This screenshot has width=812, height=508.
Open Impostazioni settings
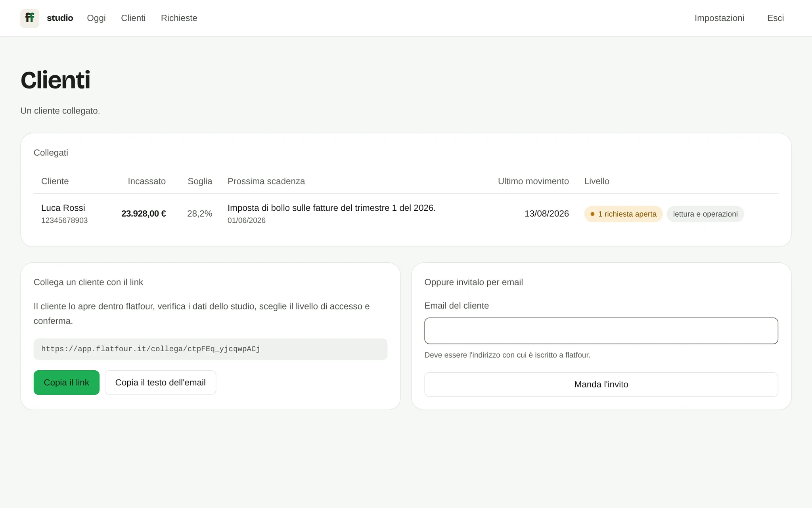pyautogui.click(x=719, y=18)
